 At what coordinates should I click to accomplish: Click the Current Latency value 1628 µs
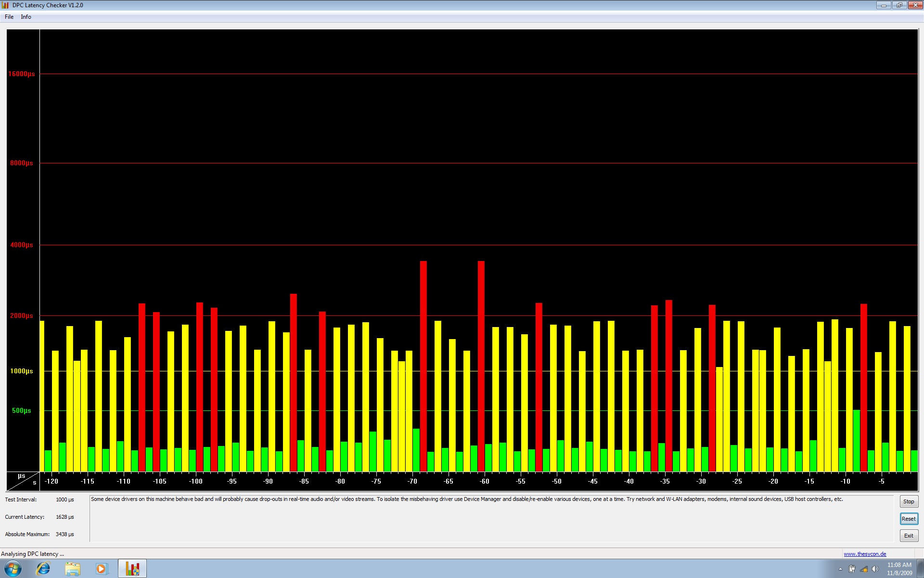(65, 517)
